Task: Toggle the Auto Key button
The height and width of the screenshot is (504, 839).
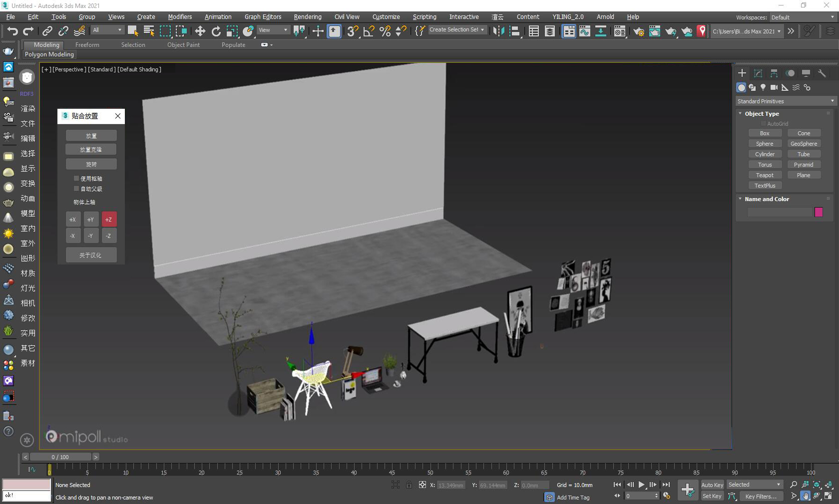Action: click(712, 485)
